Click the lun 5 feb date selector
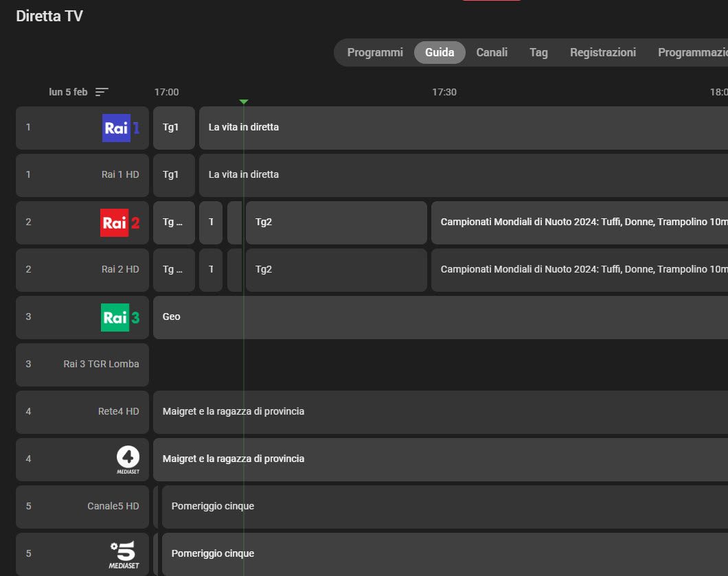The image size is (728, 576). 68,92
